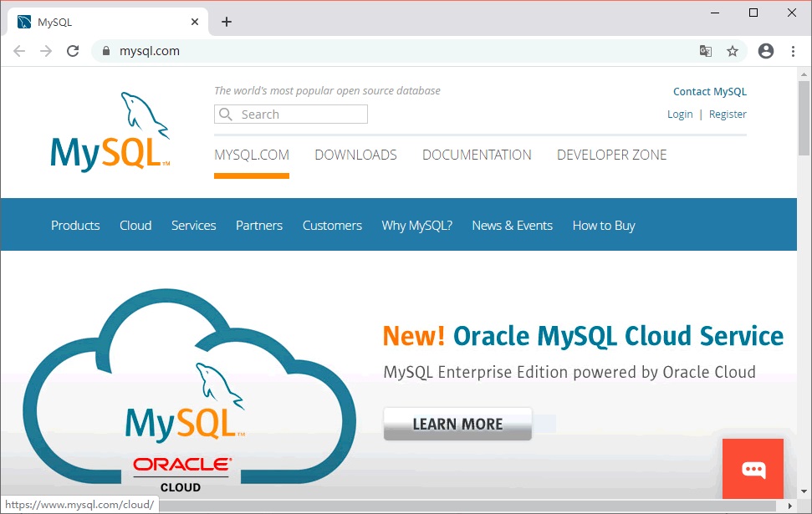The image size is (812, 514).
Task: Expand the Products navigation menu
Action: pos(74,225)
